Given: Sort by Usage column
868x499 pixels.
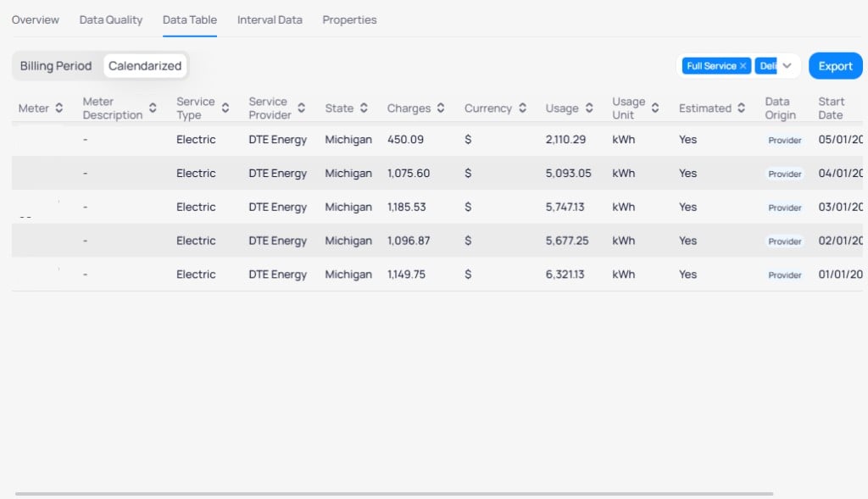Looking at the screenshot, I should 589,108.
